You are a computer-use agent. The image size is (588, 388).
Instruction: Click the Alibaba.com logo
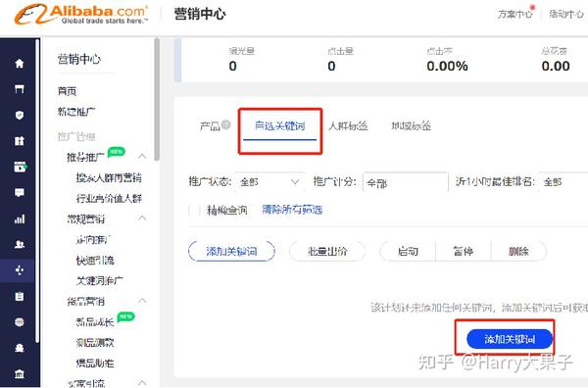pos(81,15)
